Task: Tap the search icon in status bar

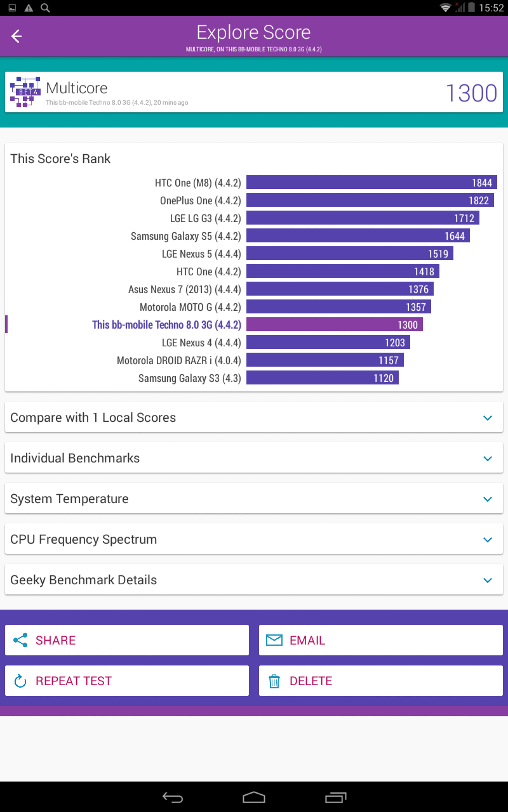Action: coord(45,8)
